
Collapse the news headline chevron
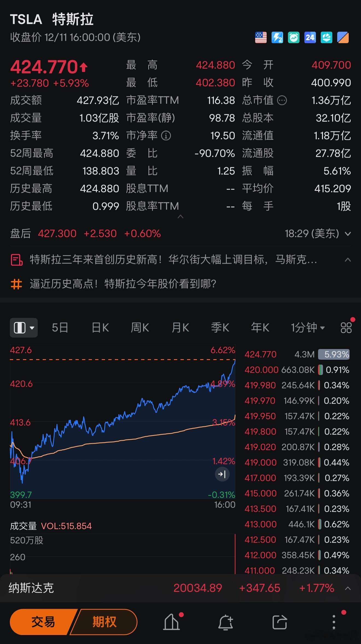[348, 260]
